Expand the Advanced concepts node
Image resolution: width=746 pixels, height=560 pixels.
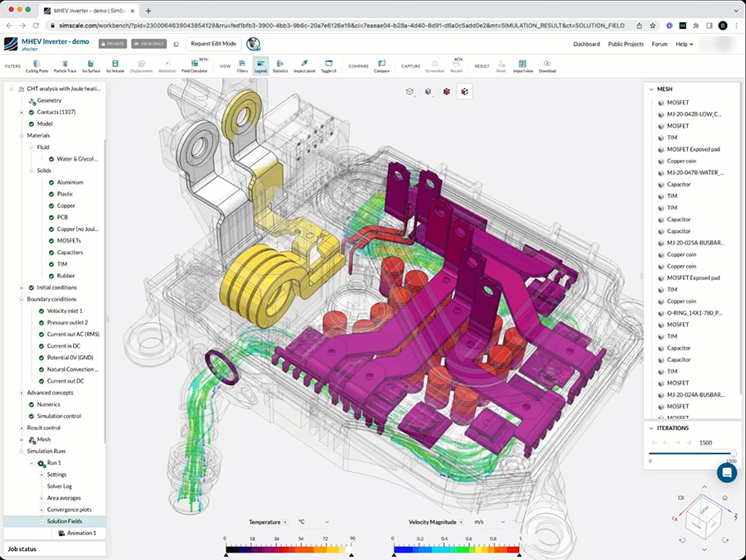pos(22,393)
